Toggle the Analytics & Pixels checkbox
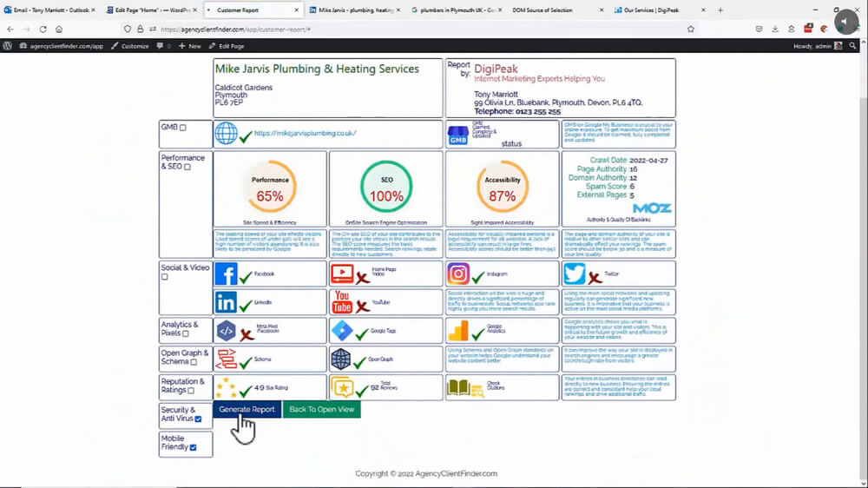The height and width of the screenshot is (488, 868). tap(186, 333)
